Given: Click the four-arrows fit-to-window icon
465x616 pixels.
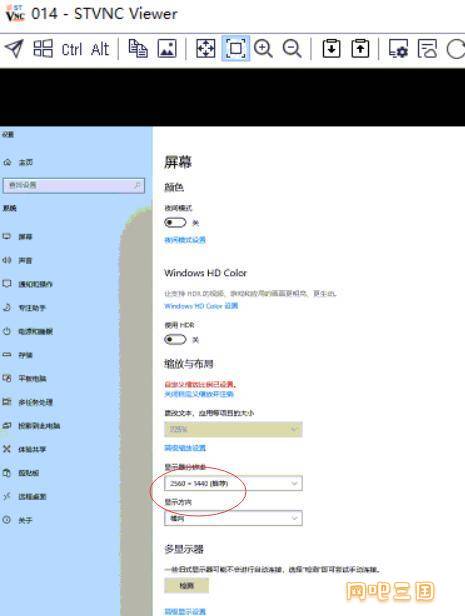Looking at the screenshot, I should coord(205,49).
